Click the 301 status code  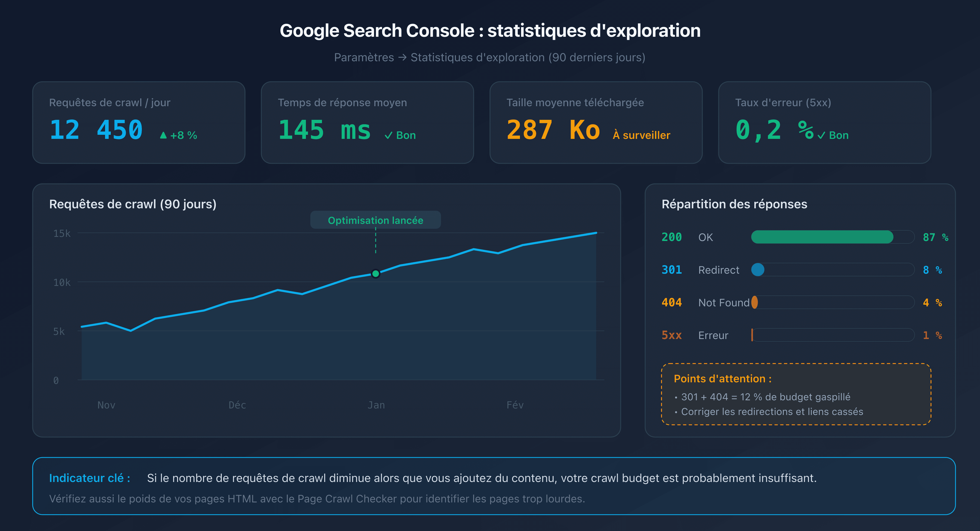(672, 270)
